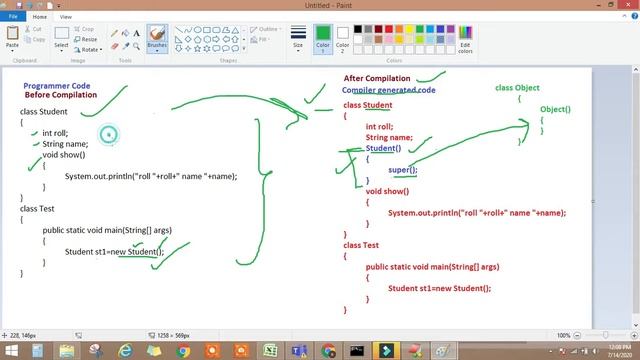Choose the Diamond shape
The width and height of the screenshot is (640, 360).
pos(188,40)
